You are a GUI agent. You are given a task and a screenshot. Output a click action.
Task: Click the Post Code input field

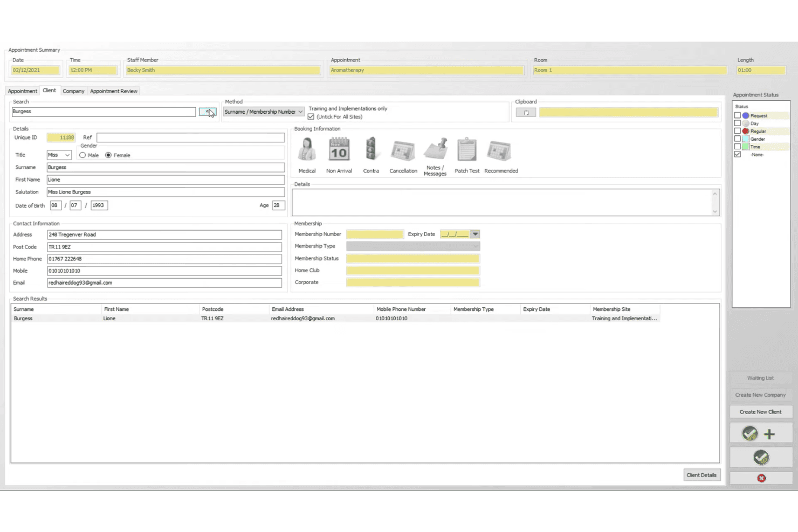(x=164, y=247)
